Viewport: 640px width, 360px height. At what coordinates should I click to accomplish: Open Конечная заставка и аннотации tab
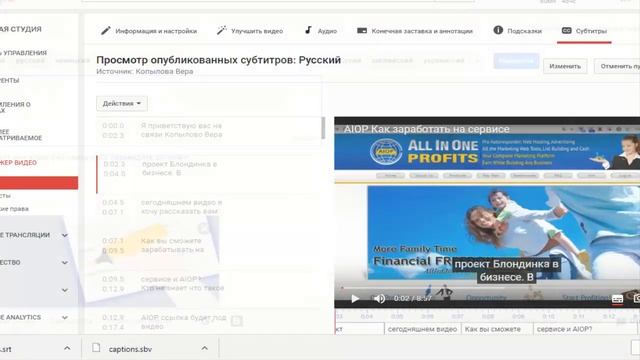(x=415, y=31)
